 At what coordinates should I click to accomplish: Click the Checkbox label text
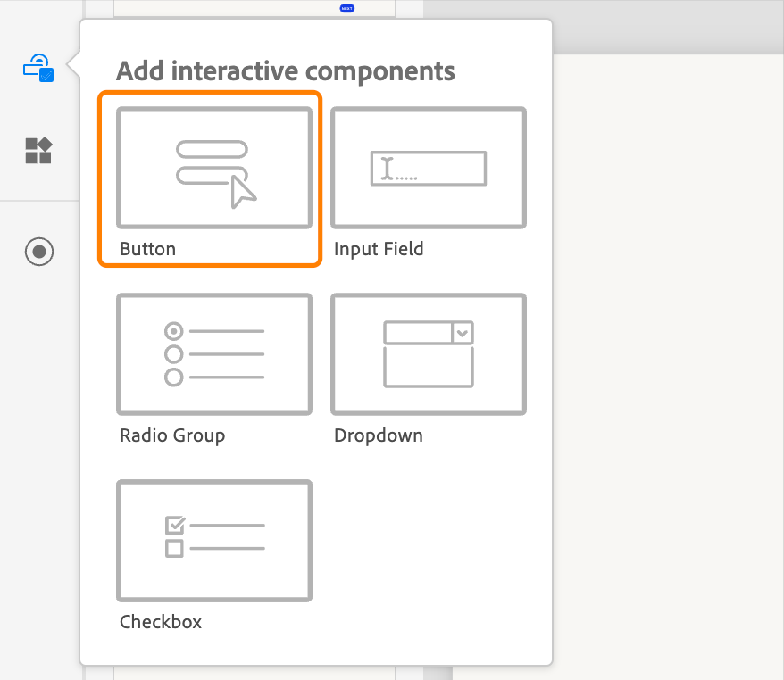pyautogui.click(x=160, y=622)
